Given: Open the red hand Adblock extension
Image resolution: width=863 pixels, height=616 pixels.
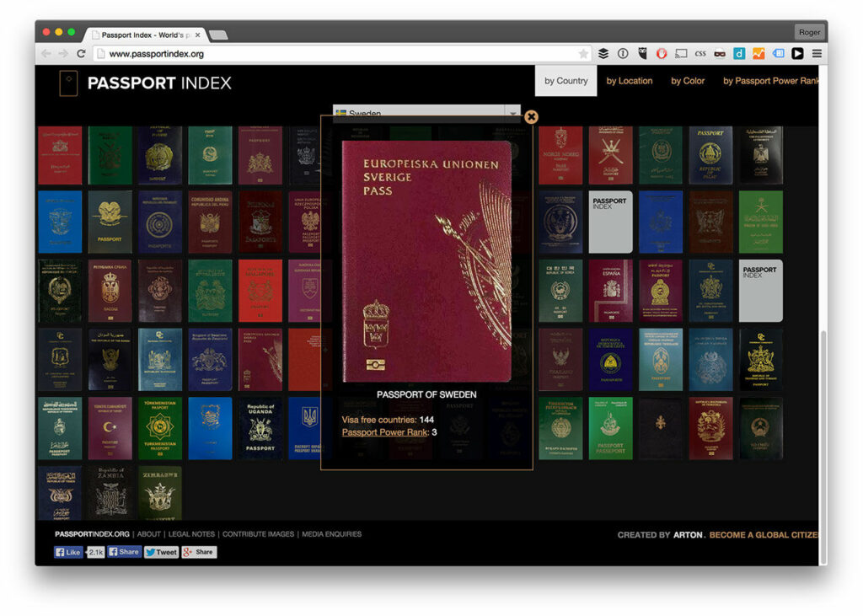Looking at the screenshot, I should (x=662, y=53).
